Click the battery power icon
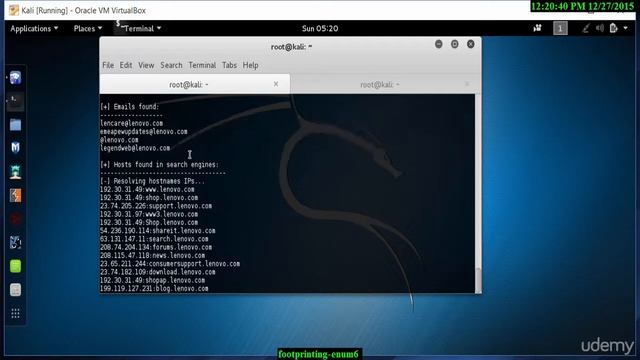 (x=613, y=28)
